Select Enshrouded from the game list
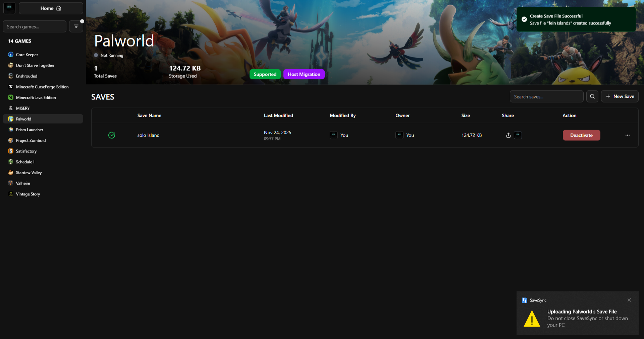This screenshot has height=339, width=644. (43, 76)
